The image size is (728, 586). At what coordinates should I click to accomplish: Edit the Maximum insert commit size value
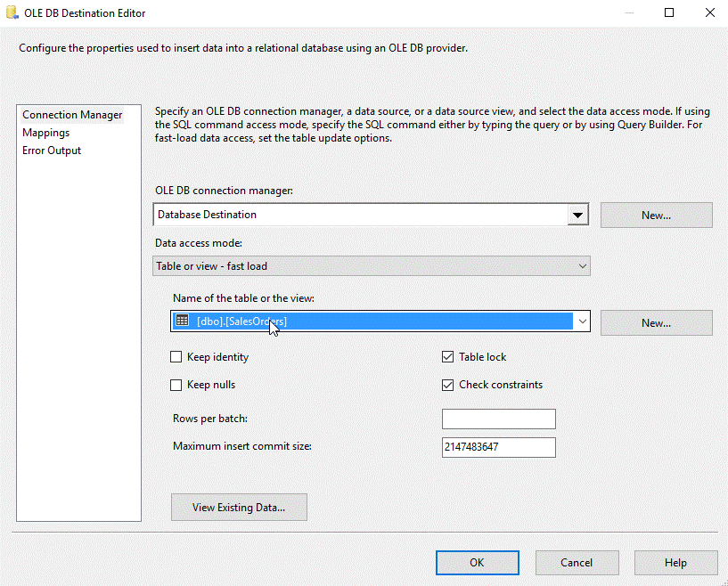(x=498, y=447)
